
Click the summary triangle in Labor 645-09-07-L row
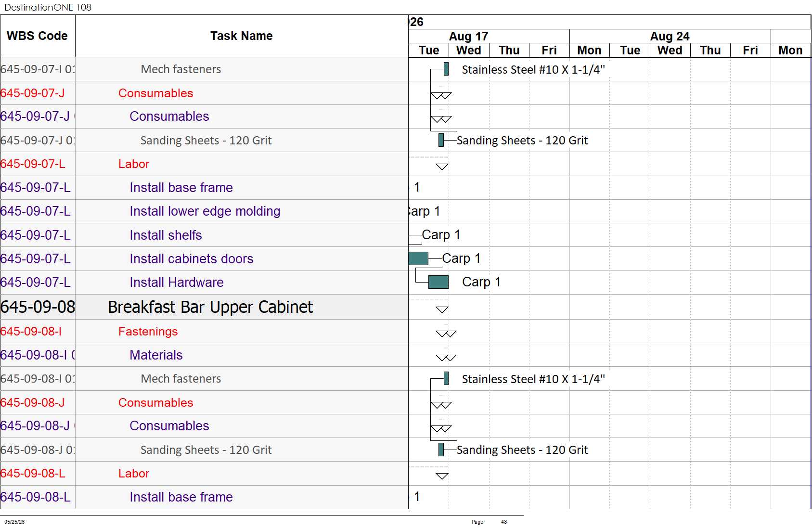[x=442, y=167]
